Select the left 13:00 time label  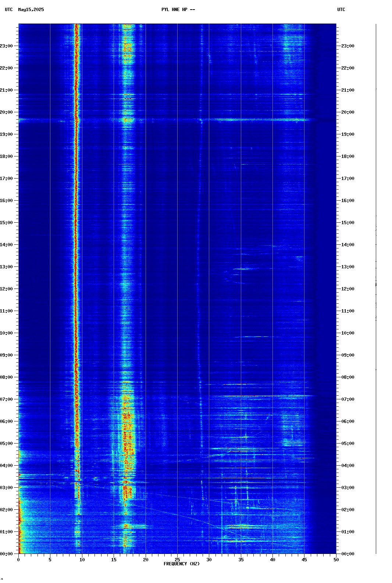click(6, 267)
